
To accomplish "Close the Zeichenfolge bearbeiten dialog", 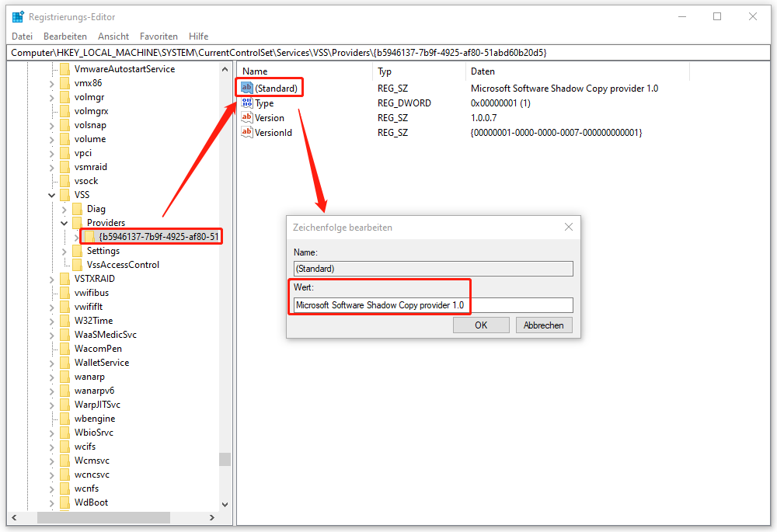I will click(x=569, y=227).
